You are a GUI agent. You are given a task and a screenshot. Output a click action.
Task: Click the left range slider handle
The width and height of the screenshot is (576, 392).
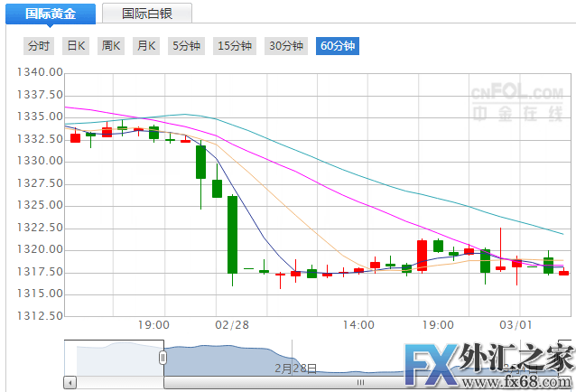click(163, 358)
